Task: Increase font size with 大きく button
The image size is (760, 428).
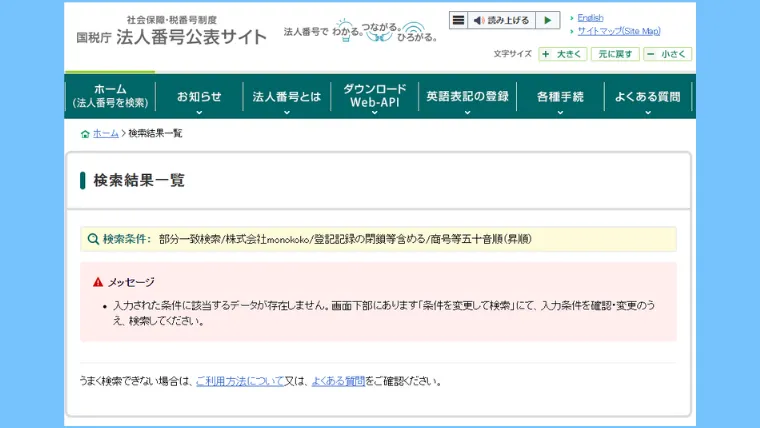Action: coord(563,54)
